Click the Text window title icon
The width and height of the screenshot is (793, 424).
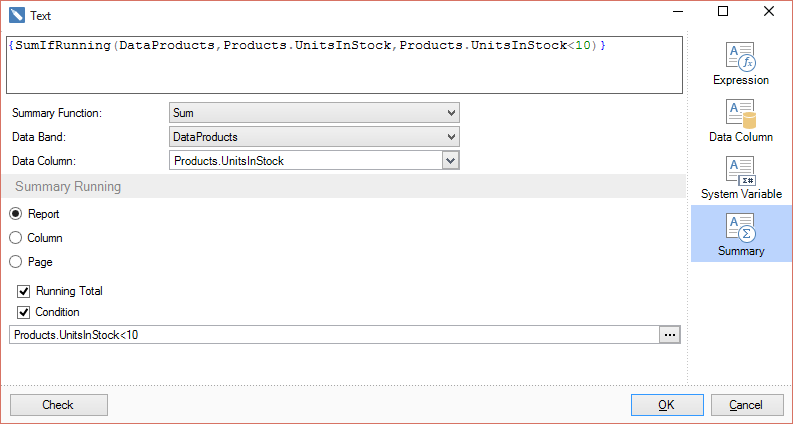17,15
